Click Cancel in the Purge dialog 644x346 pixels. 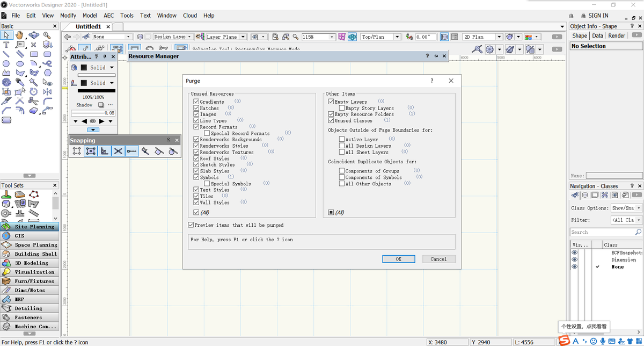(x=438, y=259)
